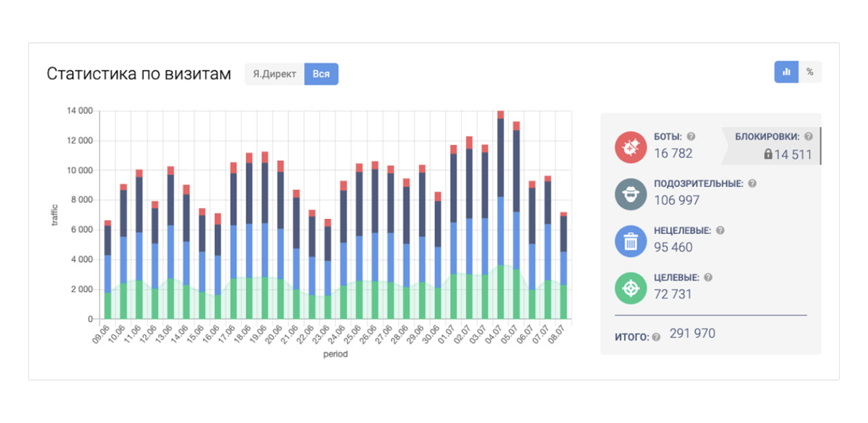Open help icon next to ПОДОЗРИТЕЛЬНЫЕ

(752, 184)
